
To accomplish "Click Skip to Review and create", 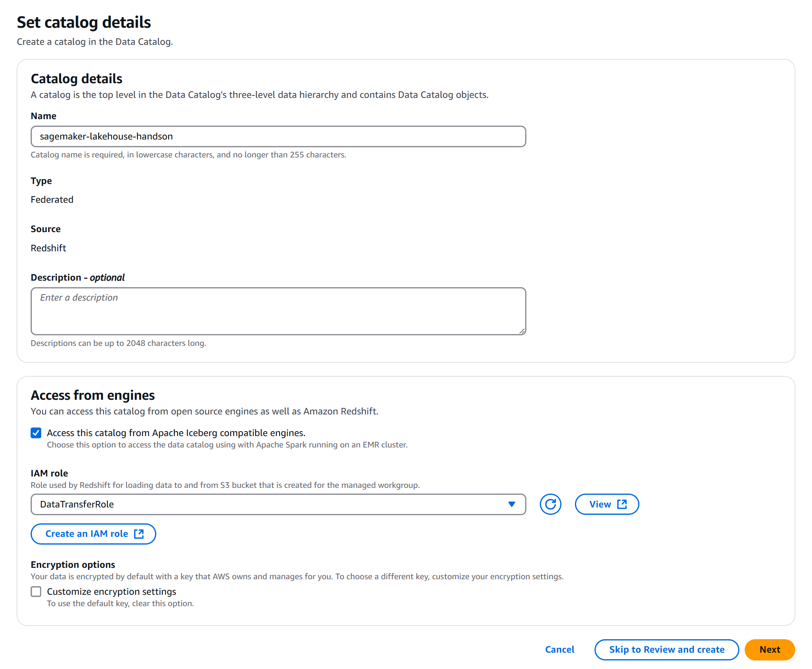I will 666,649.
